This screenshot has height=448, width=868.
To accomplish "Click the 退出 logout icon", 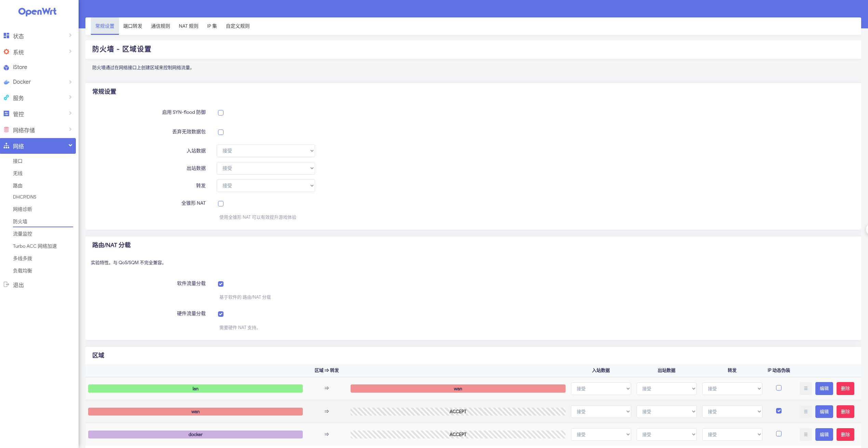I will tap(6, 284).
